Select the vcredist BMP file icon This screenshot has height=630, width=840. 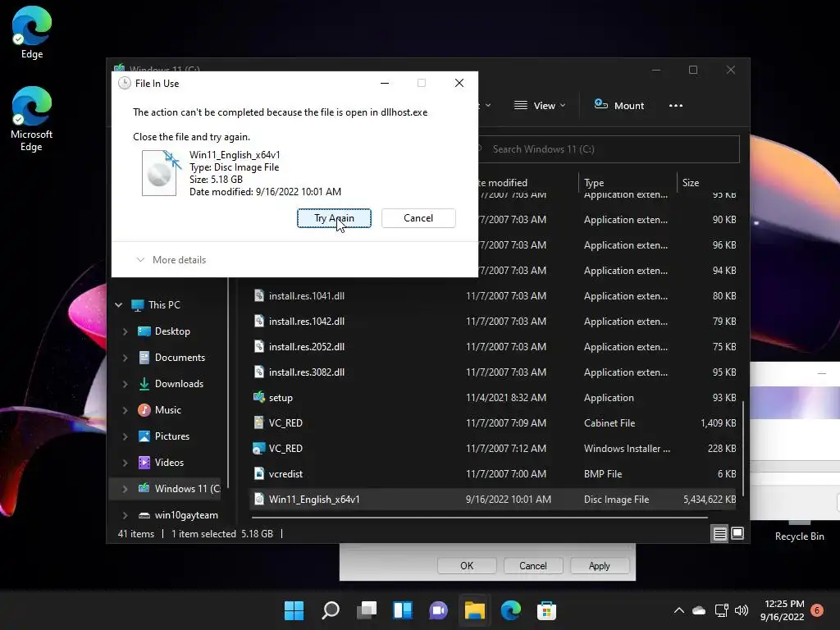pos(258,473)
